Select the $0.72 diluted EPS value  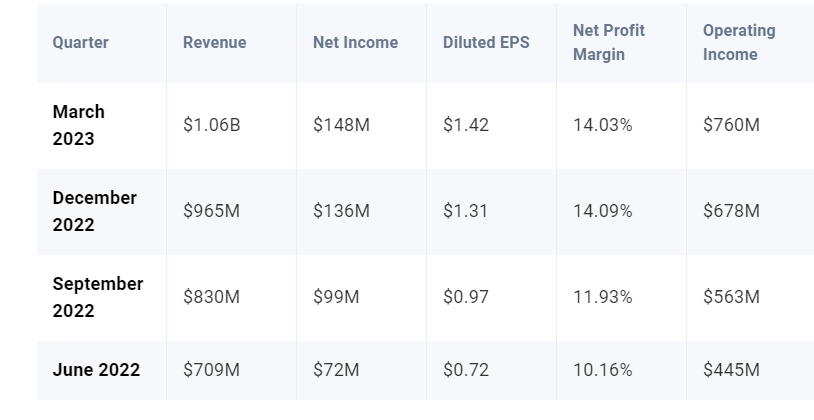(x=466, y=370)
